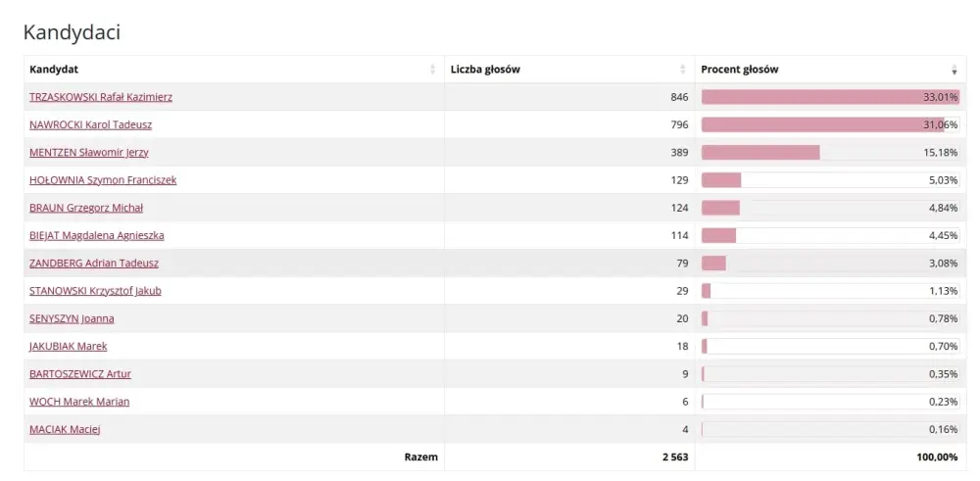The height and width of the screenshot is (481, 980).
Task: Sort by Kandydat column arrows icon
Action: point(432,70)
